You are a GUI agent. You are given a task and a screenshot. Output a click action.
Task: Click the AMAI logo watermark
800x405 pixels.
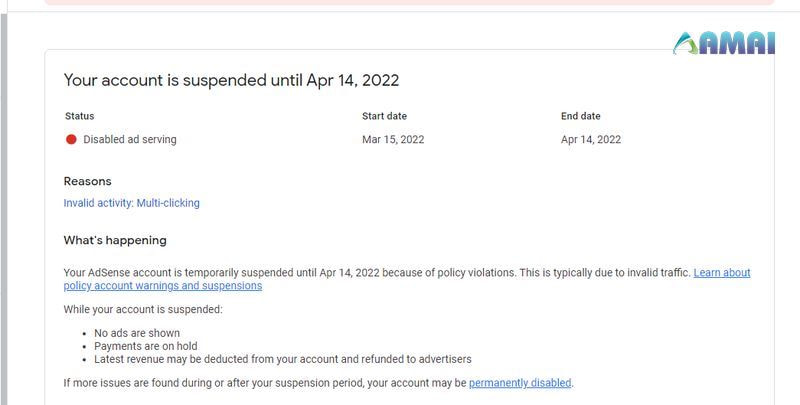coord(724,44)
